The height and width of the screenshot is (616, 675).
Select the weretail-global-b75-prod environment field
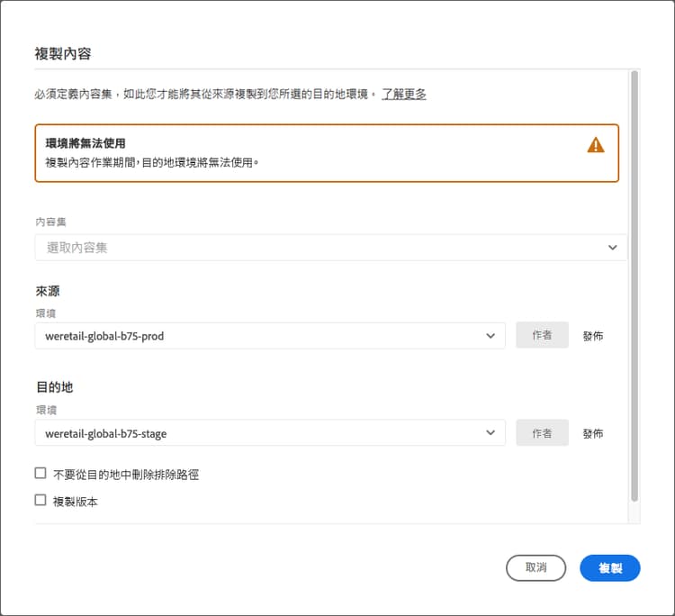pyautogui.click(x=261, y=336)
